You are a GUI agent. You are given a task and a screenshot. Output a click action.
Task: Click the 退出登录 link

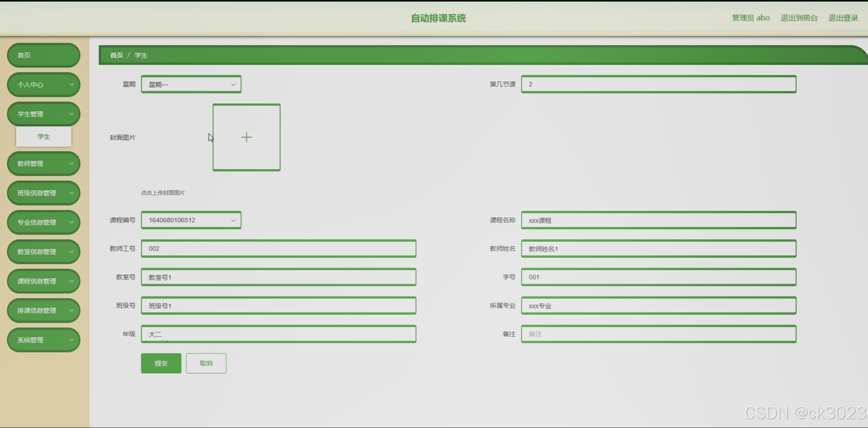(843, 18)
